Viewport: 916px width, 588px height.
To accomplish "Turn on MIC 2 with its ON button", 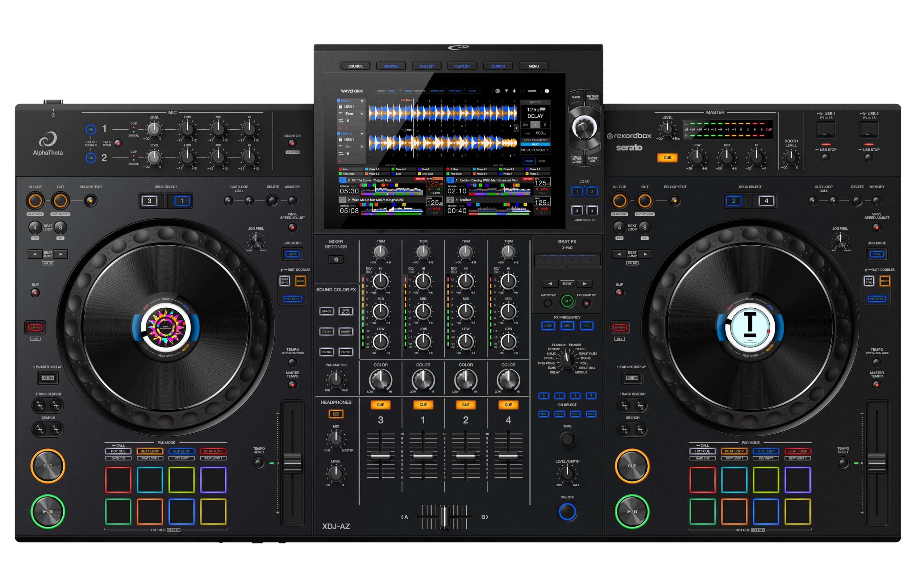I will 91,157.
